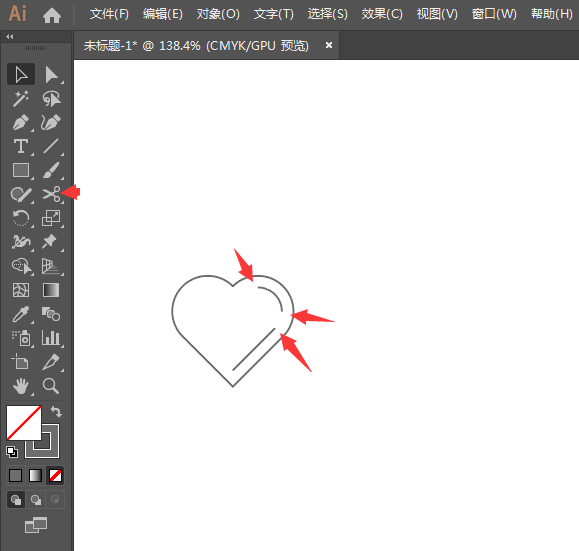Select the Eyedropper tool
Screen dimensions: 579x551
pyautogui.click(x=21, y=314)
